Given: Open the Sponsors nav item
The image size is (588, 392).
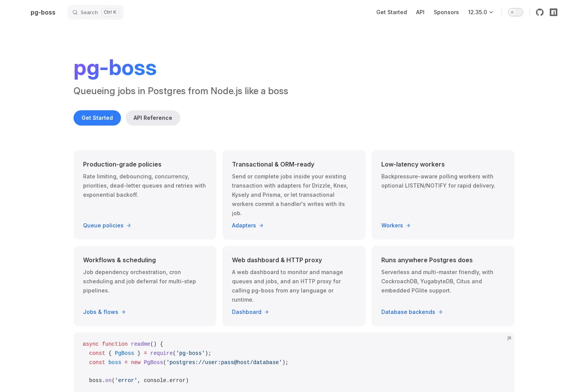Looking at the screenshot, I should pyautogui.click(x=446, y=12).
